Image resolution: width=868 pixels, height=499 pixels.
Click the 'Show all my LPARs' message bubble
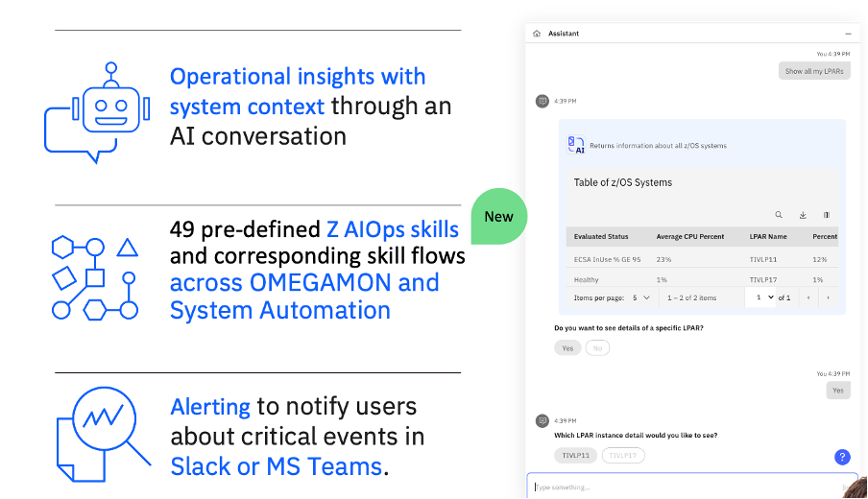(814, 71)
